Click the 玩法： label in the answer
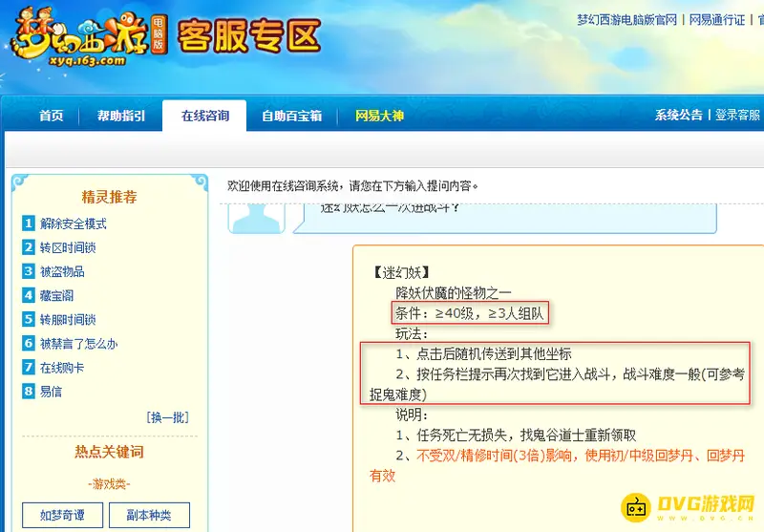Viewport: 764px width, 532px height. point(412,333)
